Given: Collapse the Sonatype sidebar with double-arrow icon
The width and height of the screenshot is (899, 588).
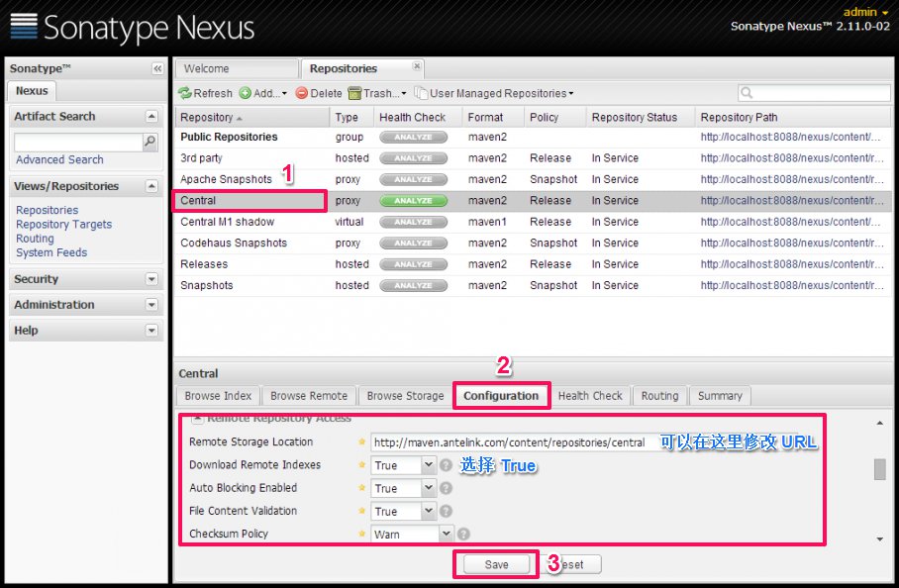Looking at the screenshot, I should tap(157, 68).
